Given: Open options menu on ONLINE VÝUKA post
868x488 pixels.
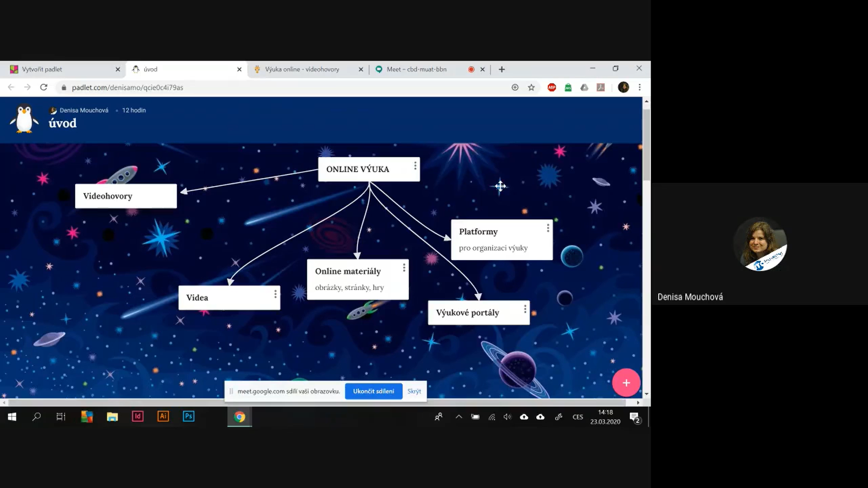Looking at the screenshot, I should click(415, 166).
